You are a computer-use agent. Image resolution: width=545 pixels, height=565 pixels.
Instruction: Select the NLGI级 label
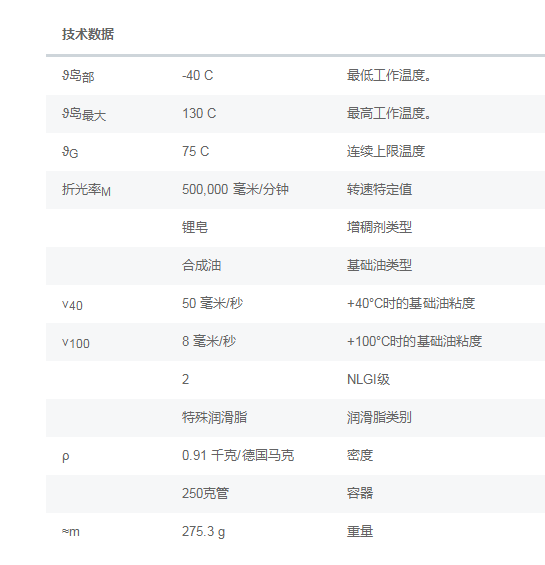point(368,379)
